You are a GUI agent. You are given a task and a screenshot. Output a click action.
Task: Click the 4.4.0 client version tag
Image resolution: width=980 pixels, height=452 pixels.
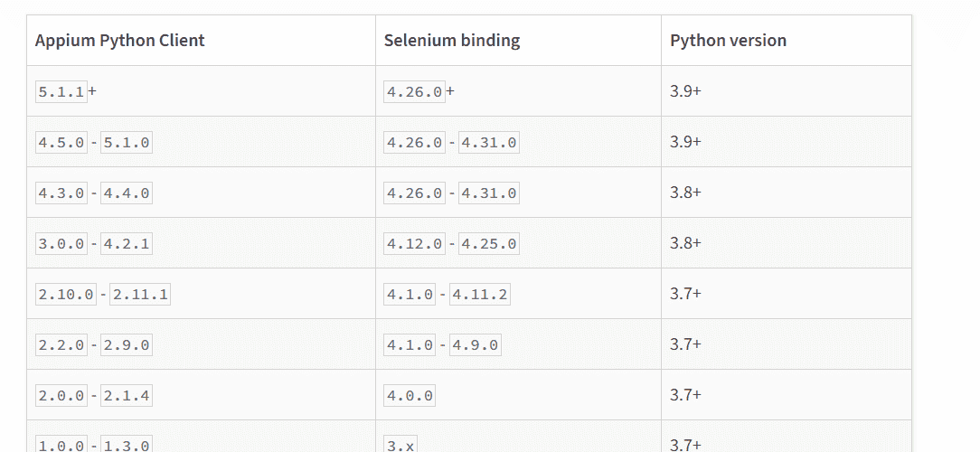coord(127,193)
